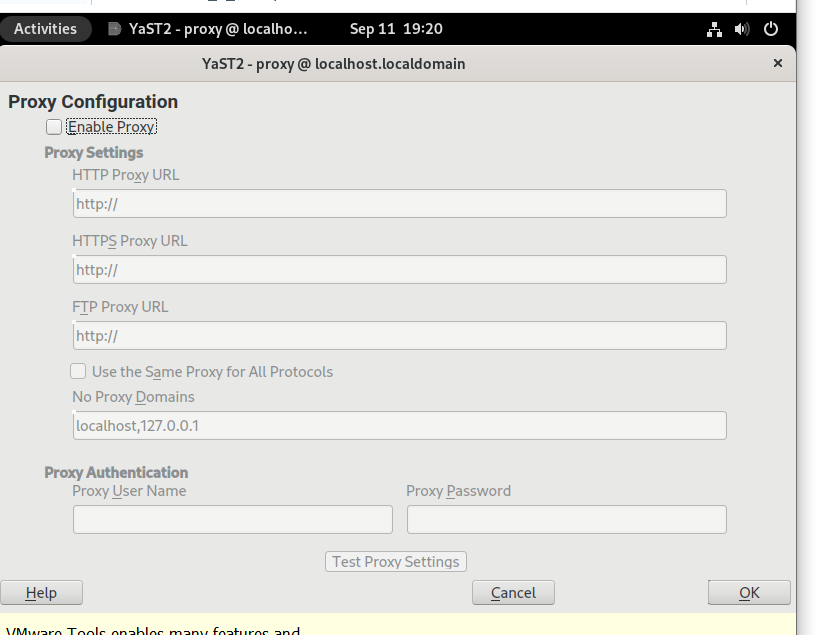Screen dimensions: 816x635
Task: Confirm settings with OK button
Action: (749, 593)
